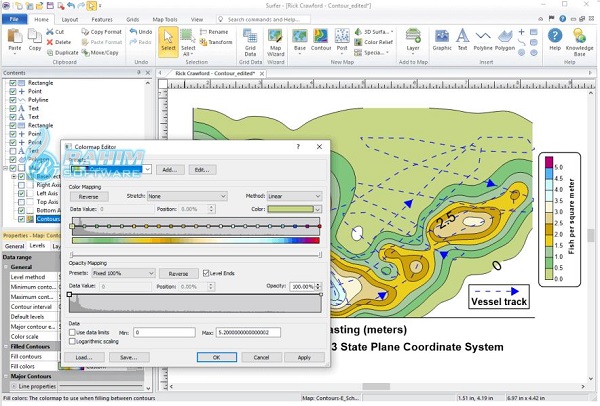Click the red end node on colormap
Image resolution: width=600 pixels, height=406 pixels.
tap(319, 227)
